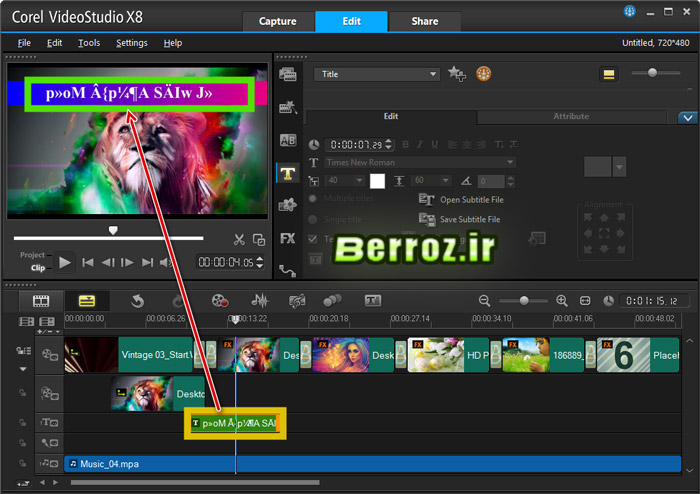Open the font size 40 dropdown
Screen dimensions: 700x494
tap(359, 181)
